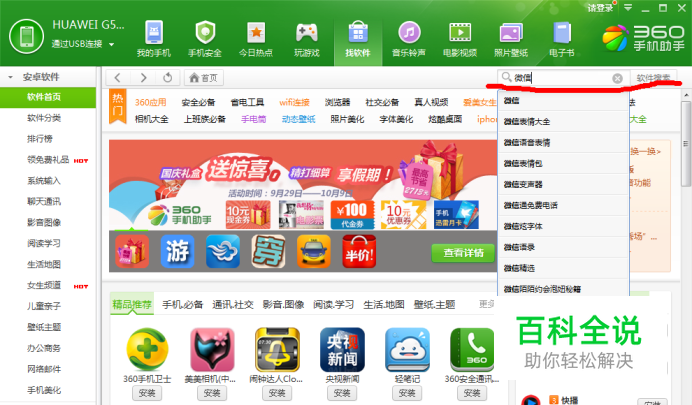Open 聊天通讯 category in sidebar
Viewport: 692px width, 405px height.
[44, 202]
